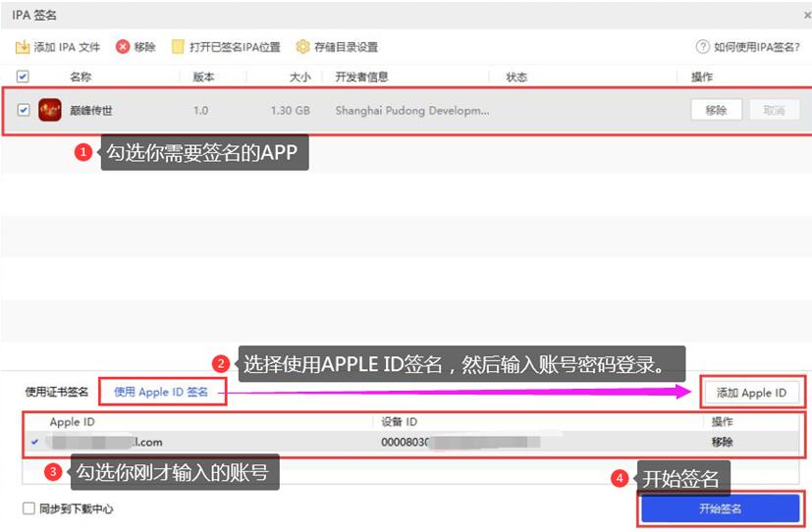Click the 巅峰传世 app icon

point(50,110)
